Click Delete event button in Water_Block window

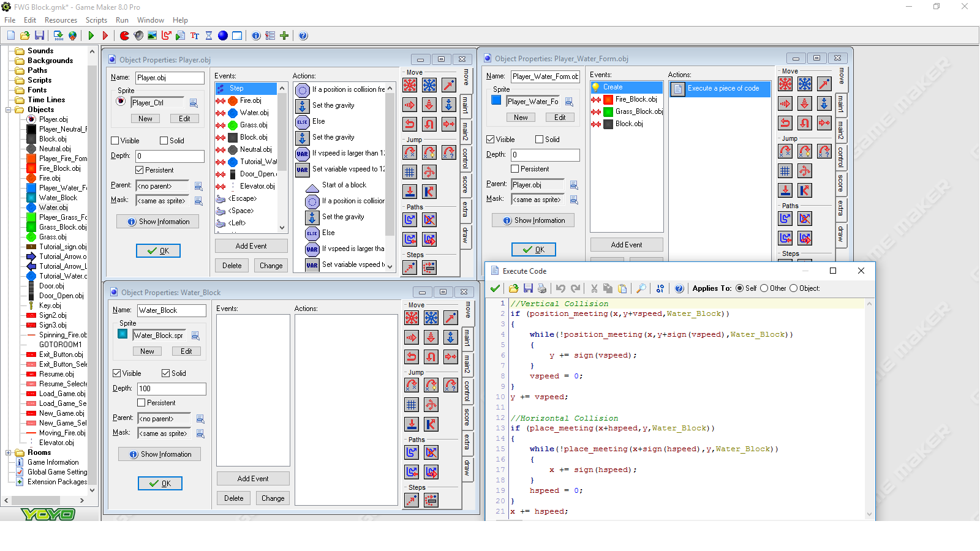click(234, 498)
